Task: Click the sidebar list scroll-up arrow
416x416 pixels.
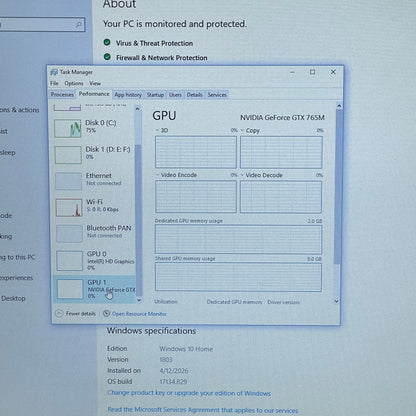Action: [138, 109]
